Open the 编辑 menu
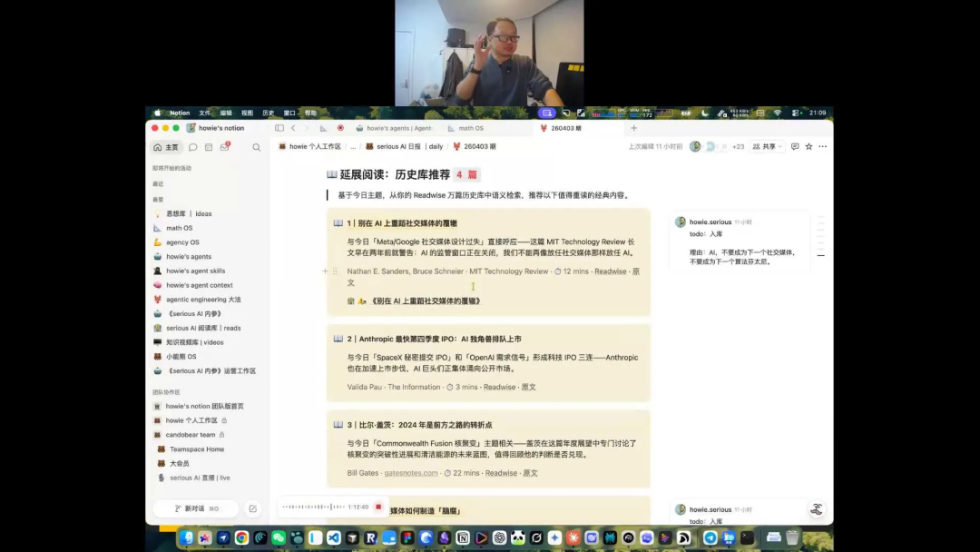Viewport: 980px width, 552px height. 226,113
